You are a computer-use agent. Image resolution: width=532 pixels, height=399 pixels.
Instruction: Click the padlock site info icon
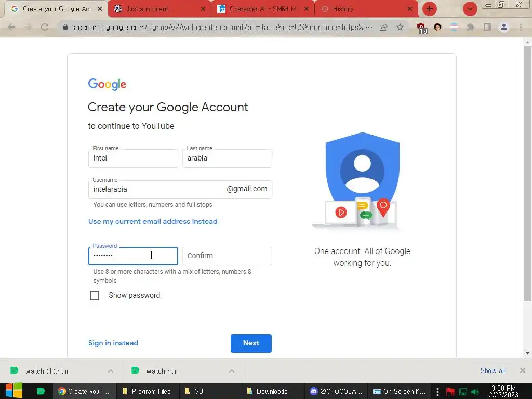pyautogui.click(x=65, y=27)
